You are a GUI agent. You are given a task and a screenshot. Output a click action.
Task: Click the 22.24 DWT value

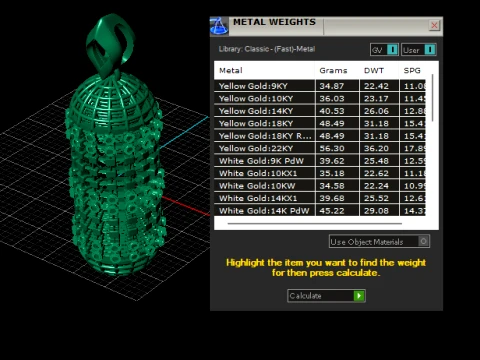pyautogui.click(x=376, y=186)
